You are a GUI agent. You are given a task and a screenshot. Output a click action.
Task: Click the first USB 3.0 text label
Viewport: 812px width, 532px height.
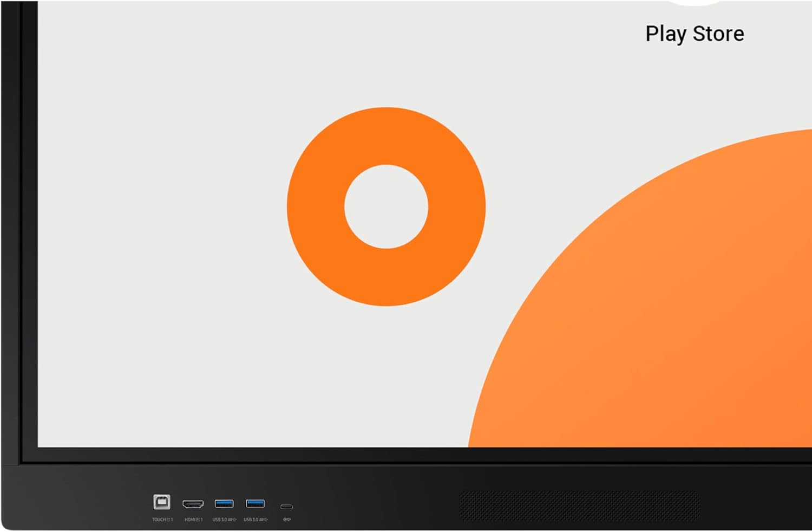pos(224,520)
